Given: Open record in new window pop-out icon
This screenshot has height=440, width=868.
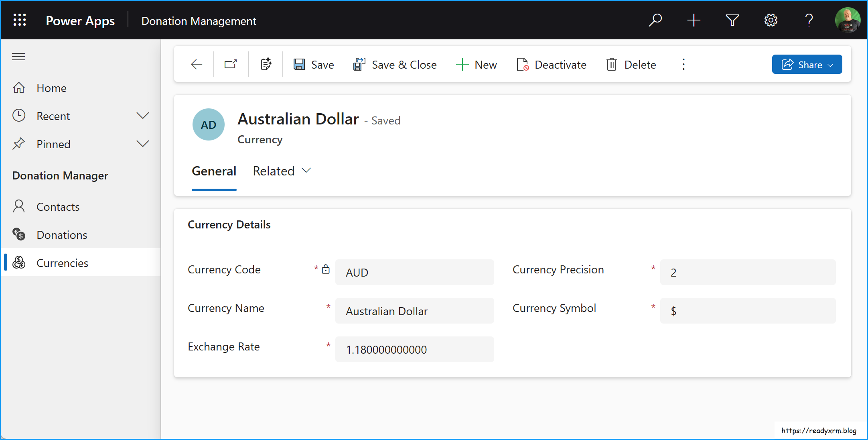Looking at the screenshot, I should point(230,64).
